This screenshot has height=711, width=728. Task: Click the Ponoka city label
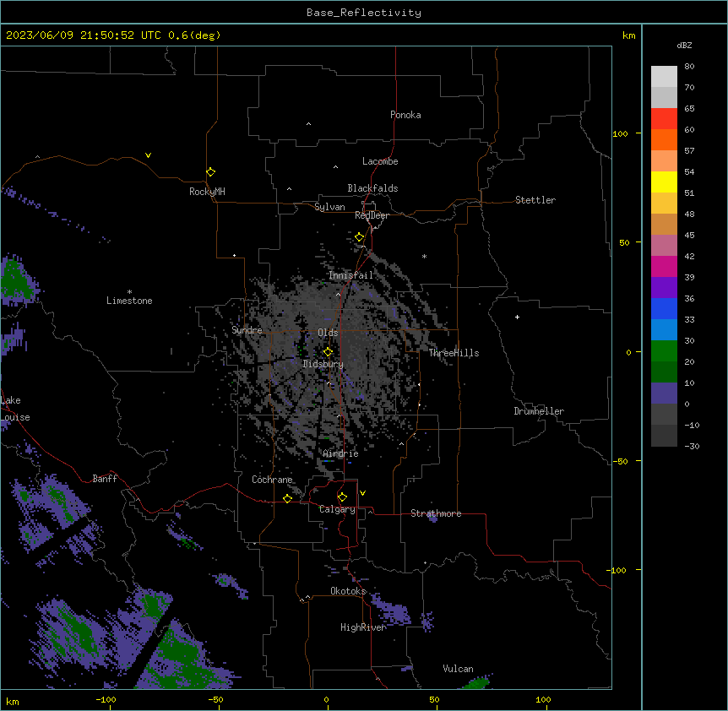tap(405, 115)
